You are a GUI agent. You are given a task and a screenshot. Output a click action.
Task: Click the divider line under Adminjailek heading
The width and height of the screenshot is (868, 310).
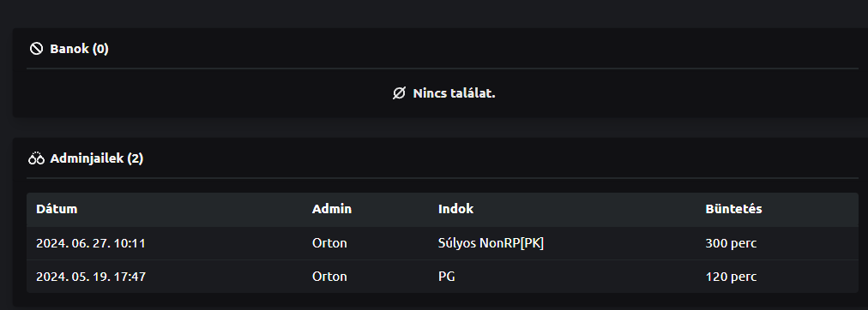tap(443, 178)
